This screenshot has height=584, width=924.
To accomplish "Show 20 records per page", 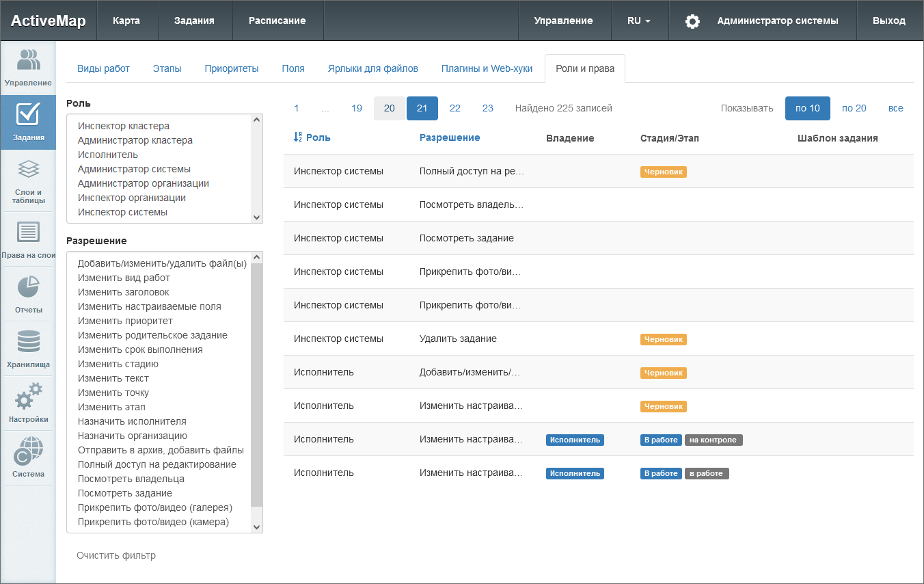I will [854, 108].
